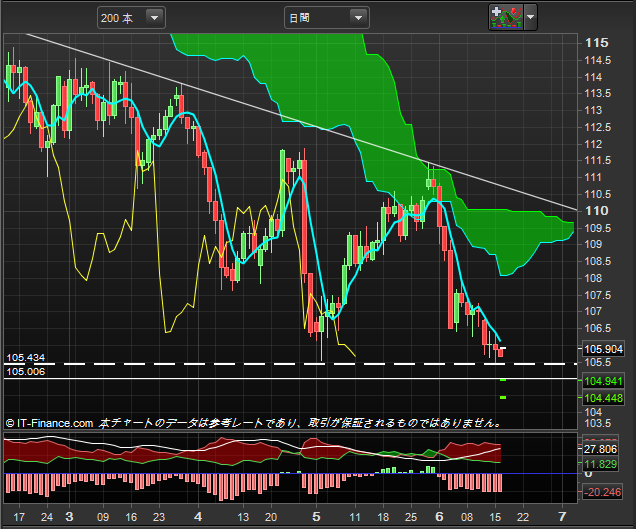Click date 17 on the time axis

tap(19, 517)
